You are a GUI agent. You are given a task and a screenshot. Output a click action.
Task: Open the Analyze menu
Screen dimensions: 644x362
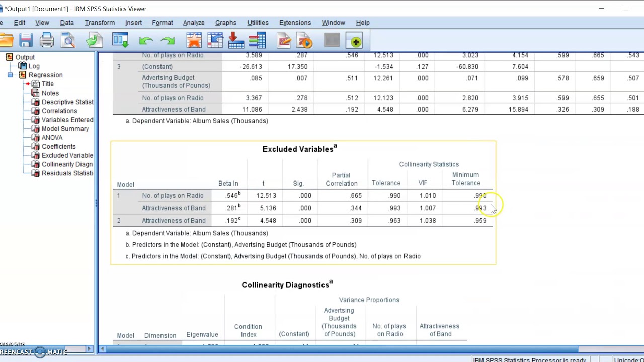[194, 23]
